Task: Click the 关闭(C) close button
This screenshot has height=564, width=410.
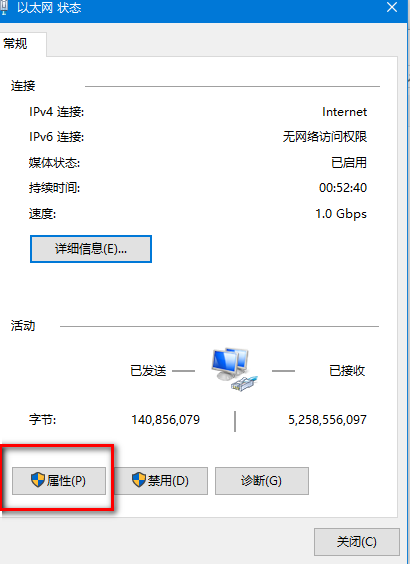Action: pyautogui.click(x=357, y=542)
